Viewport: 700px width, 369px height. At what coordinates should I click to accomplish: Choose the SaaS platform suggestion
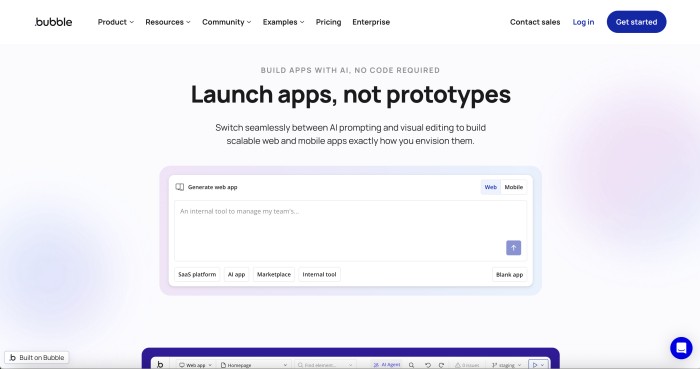pyautogui.click(x=197, y=274)
